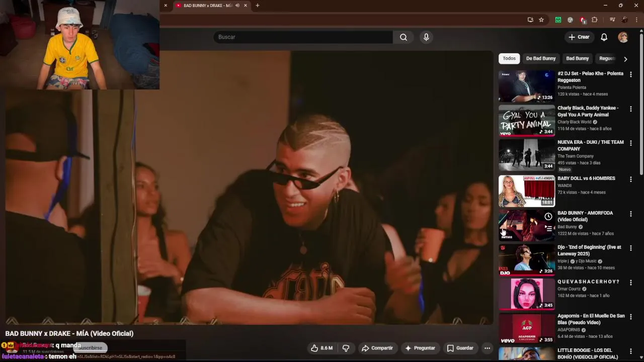Open channel name 'Omar Courtz'
The width and height of the screenshot is (644, 362).
pos(569,289)
